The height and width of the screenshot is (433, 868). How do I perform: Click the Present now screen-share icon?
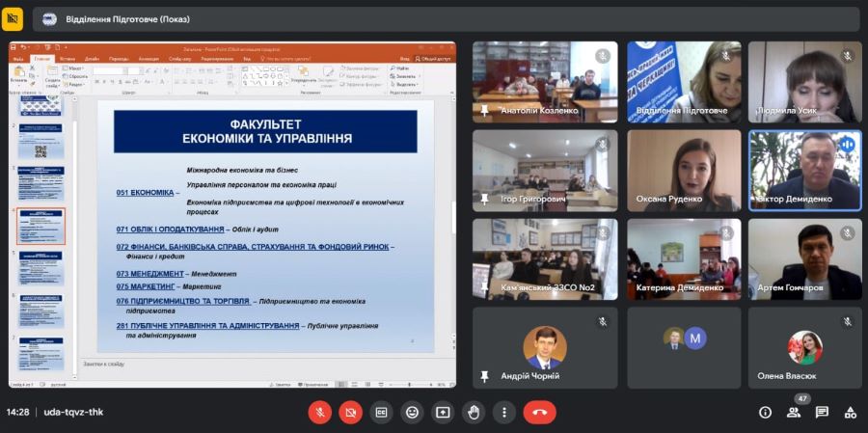pos(443,412)
